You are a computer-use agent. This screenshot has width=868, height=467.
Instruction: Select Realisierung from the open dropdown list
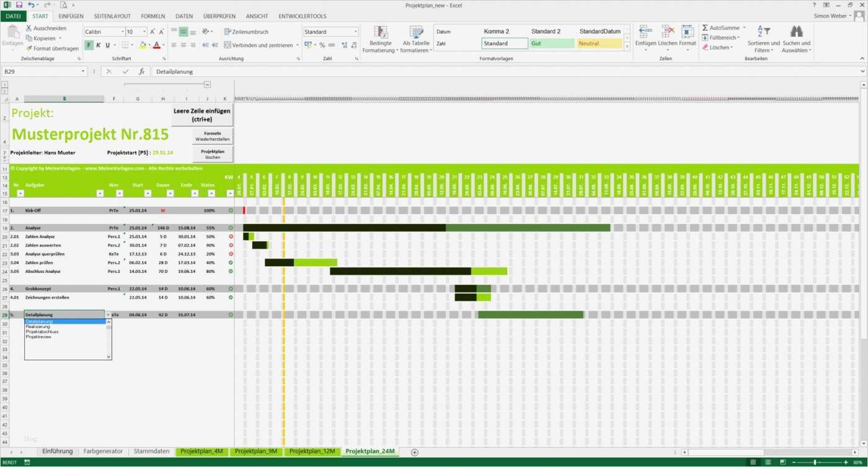[x=38, y=326]
